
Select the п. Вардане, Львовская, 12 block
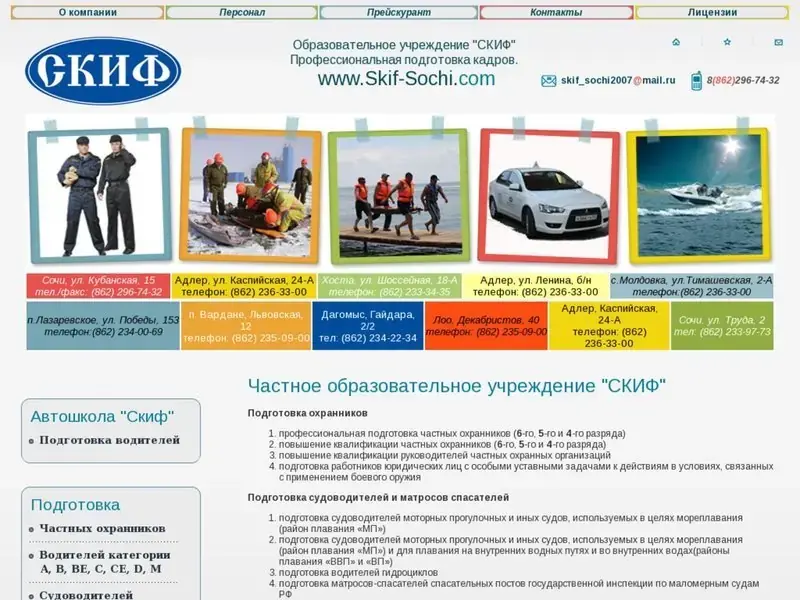(246, 326)
